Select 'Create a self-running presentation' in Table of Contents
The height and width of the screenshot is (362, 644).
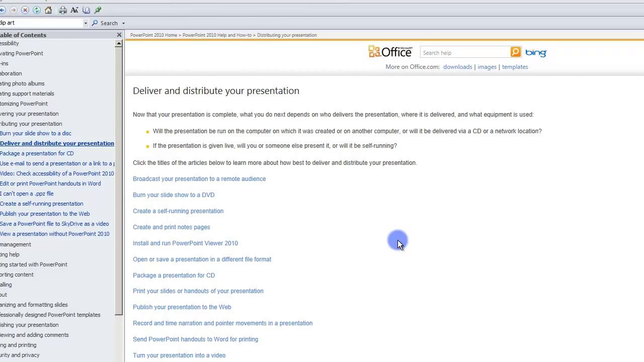click(x=42, y=204)
